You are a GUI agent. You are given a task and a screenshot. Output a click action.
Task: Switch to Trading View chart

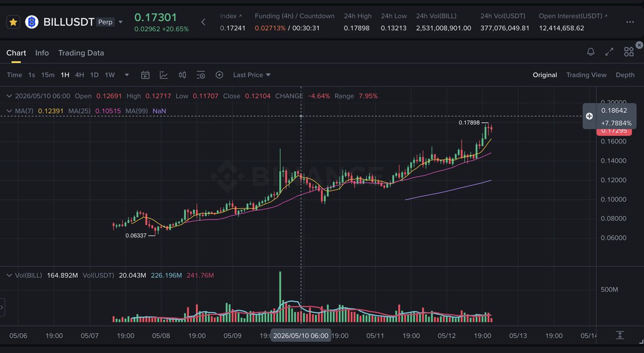click(586, 75)
